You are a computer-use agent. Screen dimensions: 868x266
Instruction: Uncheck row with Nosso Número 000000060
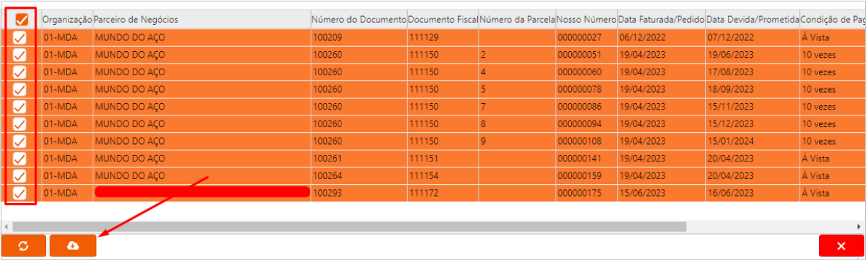coord(20,72)
